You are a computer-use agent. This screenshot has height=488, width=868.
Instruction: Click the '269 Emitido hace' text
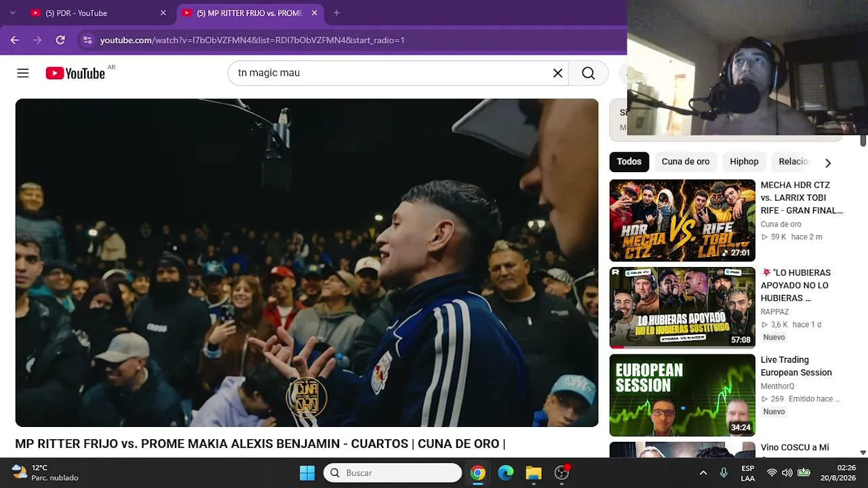pos(800,399)
